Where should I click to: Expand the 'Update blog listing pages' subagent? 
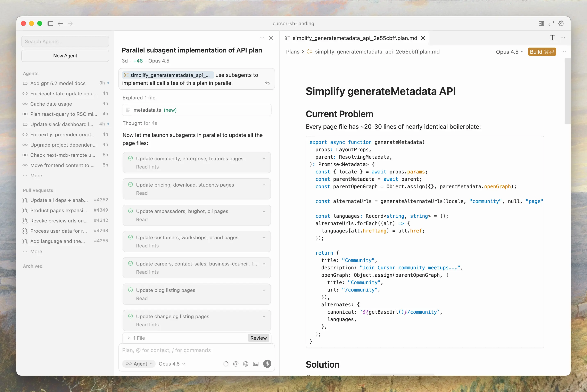264,290
